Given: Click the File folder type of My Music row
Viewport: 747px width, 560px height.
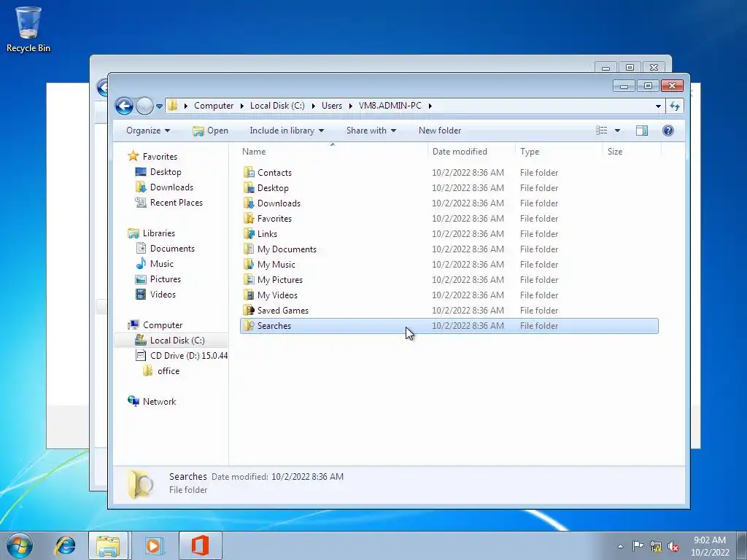Looking at the screenshot, I should [539, 264].
